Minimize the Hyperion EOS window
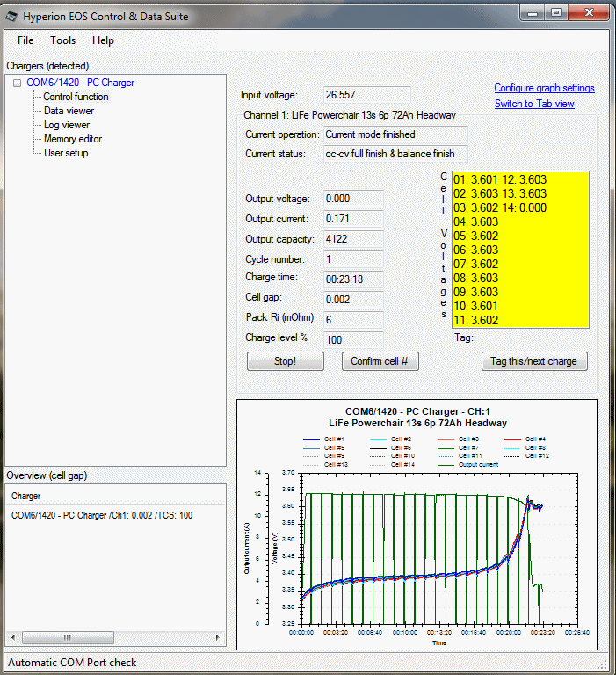 coord(533,13)
